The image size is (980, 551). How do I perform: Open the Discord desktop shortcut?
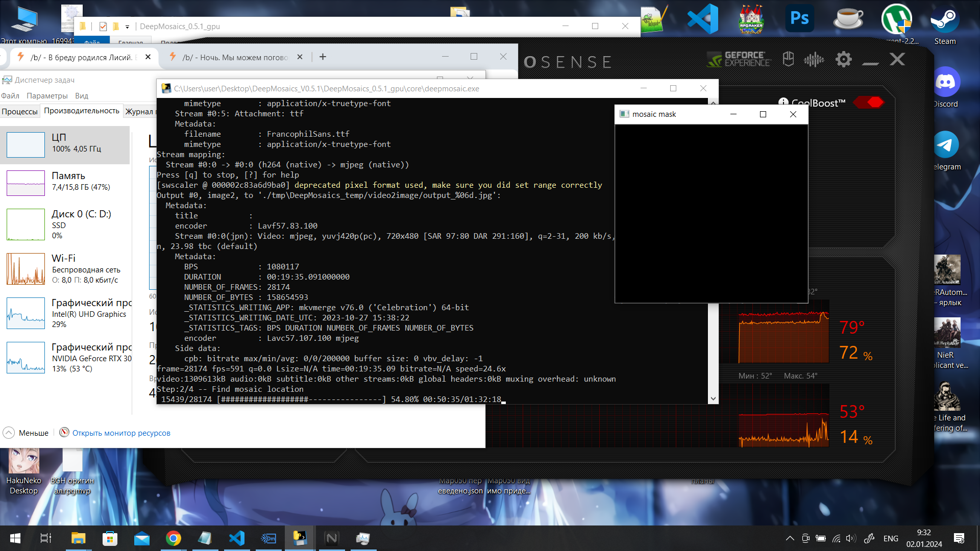point(946,82)
